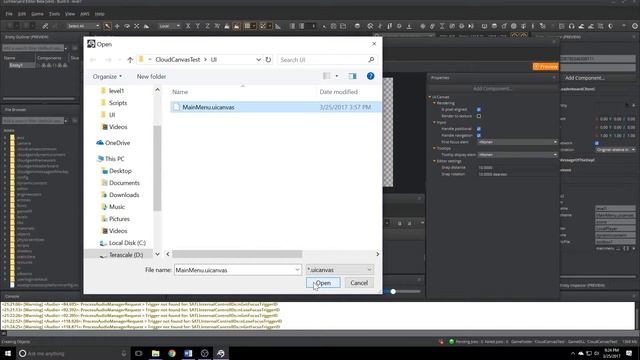The width and height of the screenshot is (640, 360).
Task: Refresh the UI folder in Open dialog
Action: (x=268, y=60)
